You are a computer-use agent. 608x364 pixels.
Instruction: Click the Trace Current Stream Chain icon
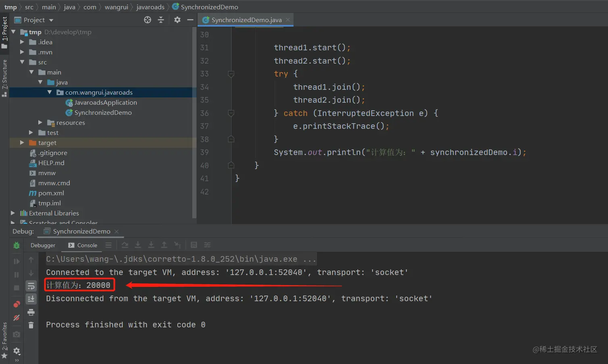click(207, 245)
